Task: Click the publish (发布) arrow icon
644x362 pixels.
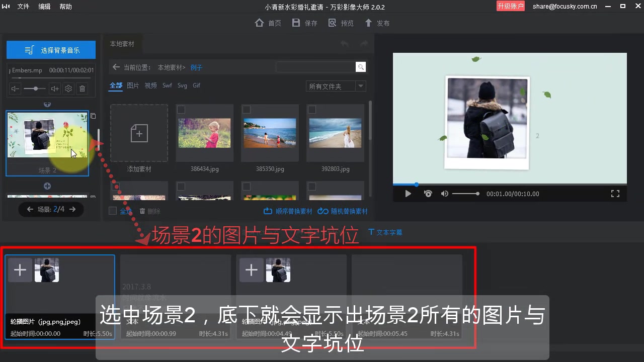Action: 369,23
